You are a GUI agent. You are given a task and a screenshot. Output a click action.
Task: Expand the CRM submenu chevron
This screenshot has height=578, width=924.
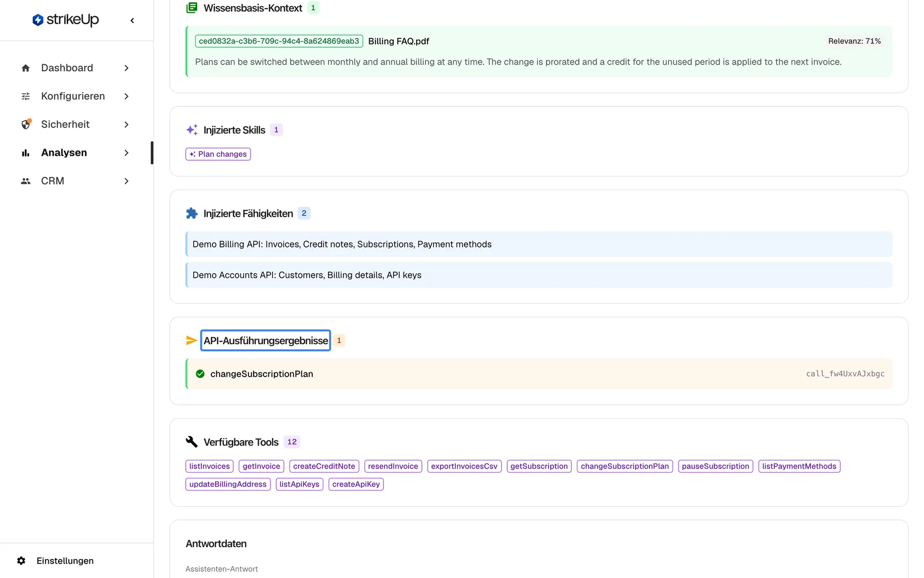coord(126,181)
